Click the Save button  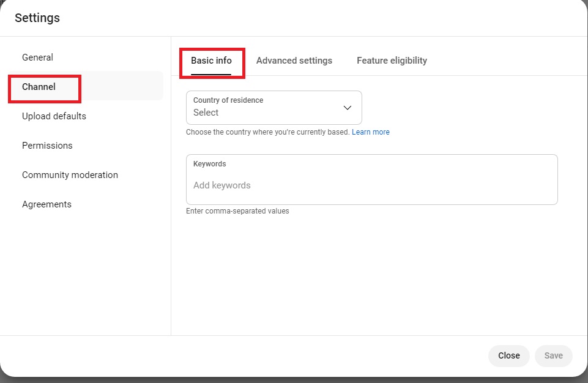point(554,355)
